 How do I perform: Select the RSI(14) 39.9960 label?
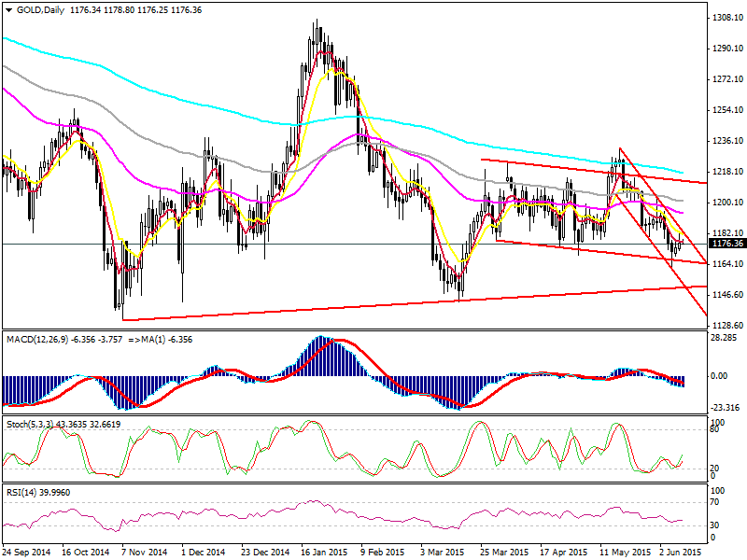pos(38,492)
